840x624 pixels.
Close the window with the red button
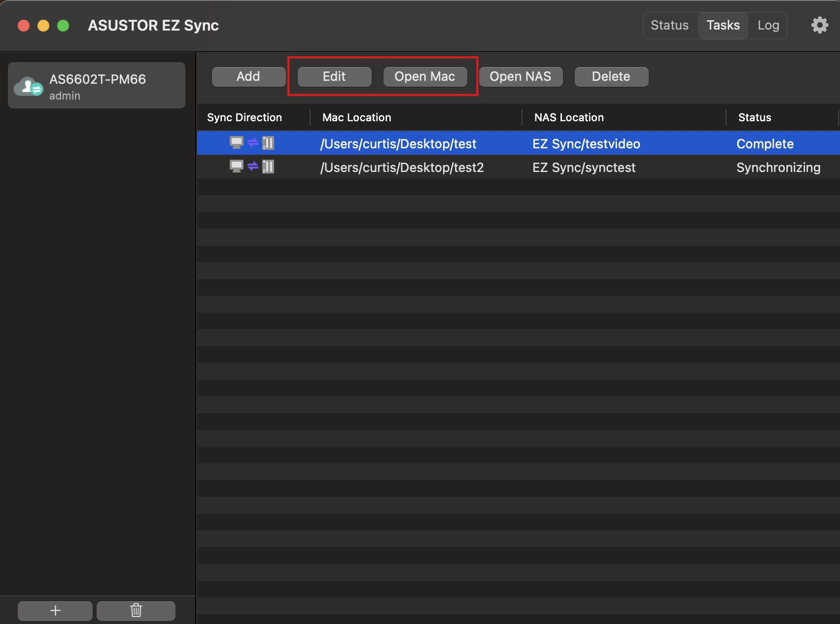(24, 26)
